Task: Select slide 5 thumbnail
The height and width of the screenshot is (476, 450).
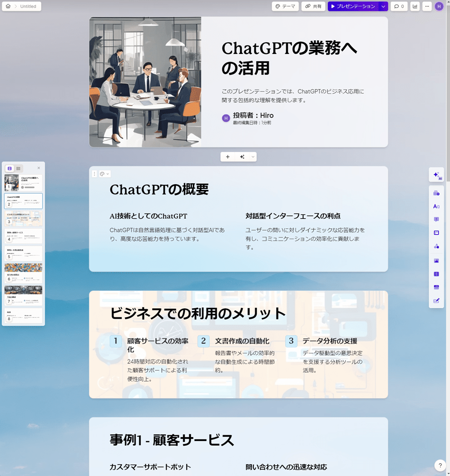Action: click(23, 253)
